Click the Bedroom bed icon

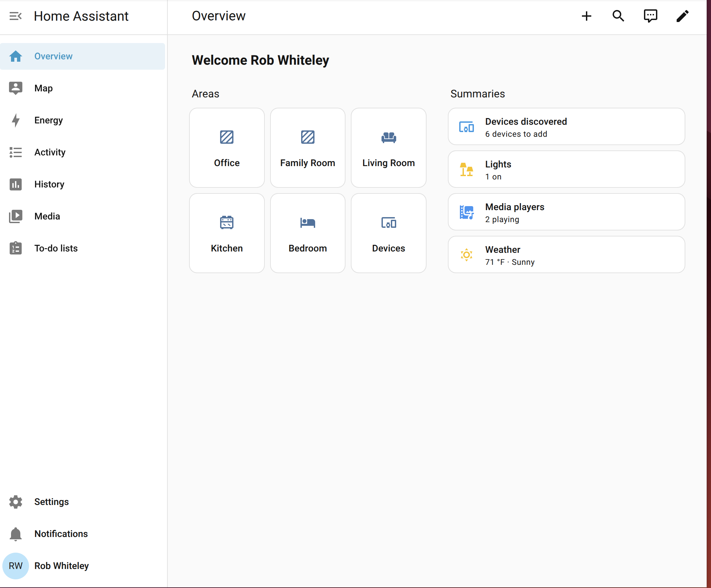point(307,222)
